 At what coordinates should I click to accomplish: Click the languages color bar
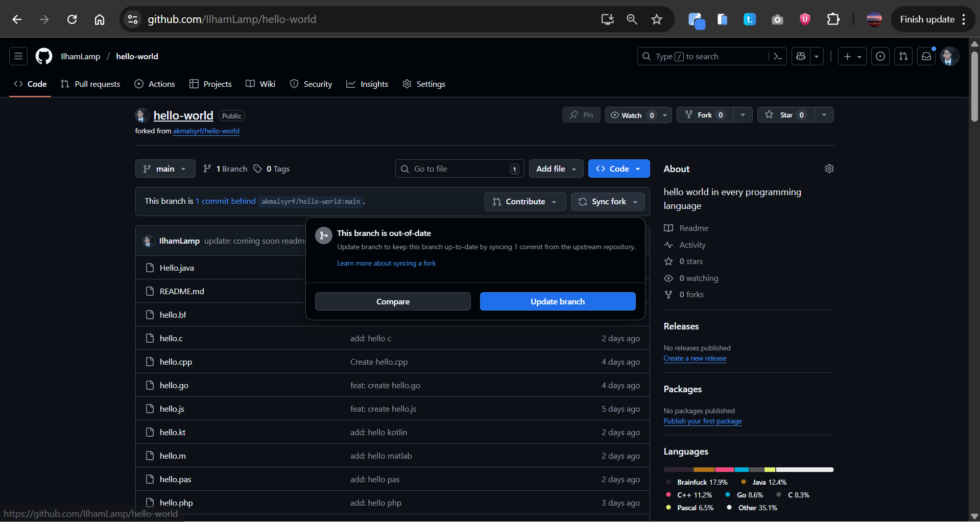(x=748, y=469)
